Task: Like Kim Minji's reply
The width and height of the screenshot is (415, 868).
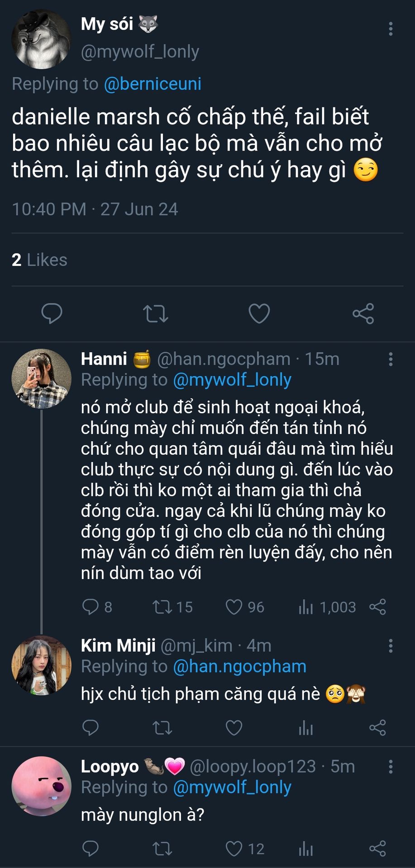Action: pos(234,727)
